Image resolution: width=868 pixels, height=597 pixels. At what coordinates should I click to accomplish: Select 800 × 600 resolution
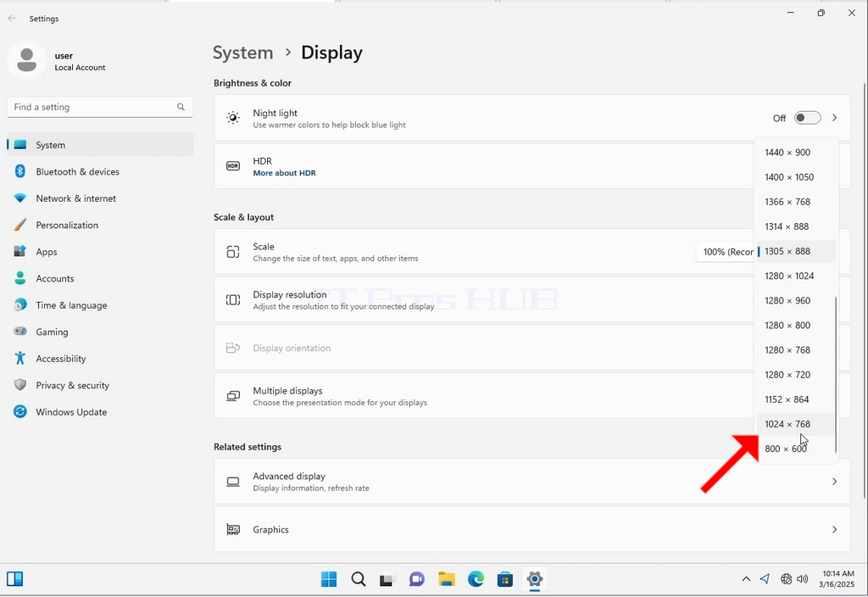point(796,449)
